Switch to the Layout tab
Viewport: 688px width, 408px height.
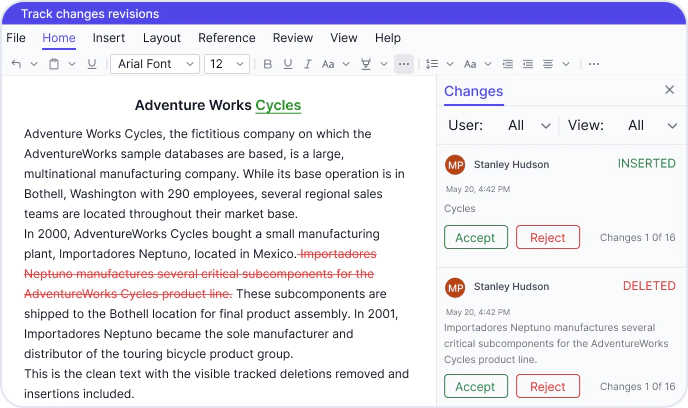tap(162, 38)
